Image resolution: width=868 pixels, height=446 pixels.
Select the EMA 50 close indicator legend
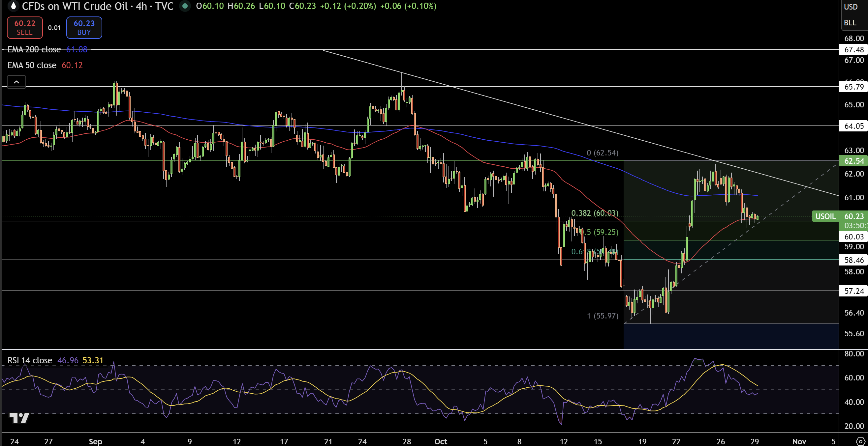click(x=32, y=65)
